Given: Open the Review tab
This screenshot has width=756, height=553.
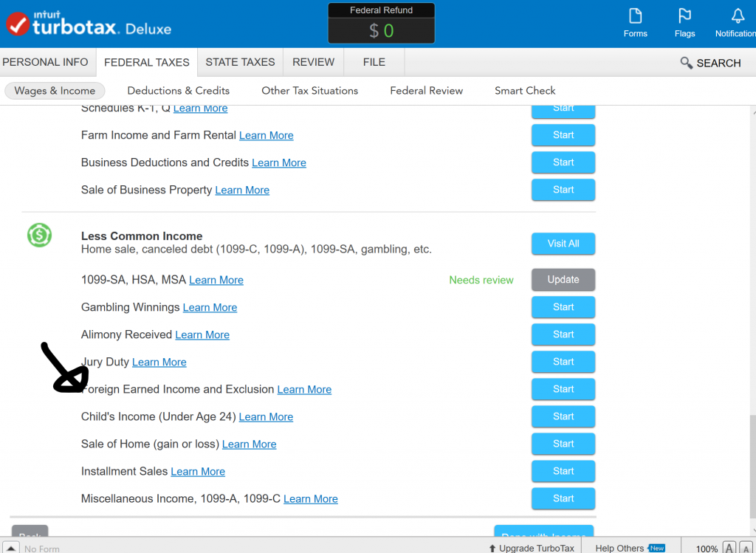Looking at the screenshot, I should (313, 62).
